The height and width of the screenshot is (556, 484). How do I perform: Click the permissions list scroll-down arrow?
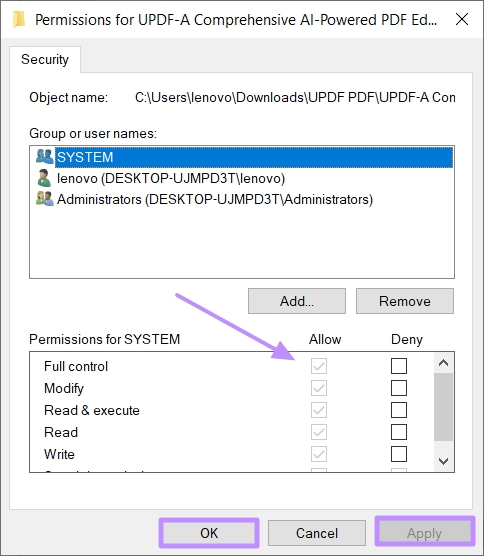pos(443,461)
